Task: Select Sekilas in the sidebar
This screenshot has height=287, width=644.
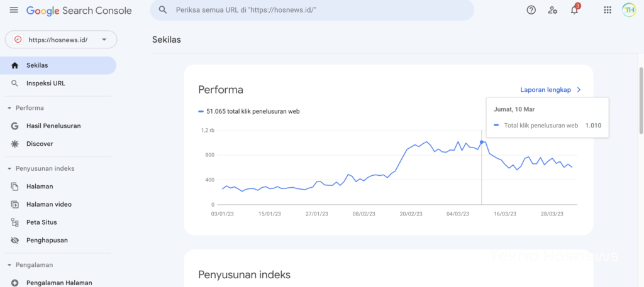Action: [37, 65]
